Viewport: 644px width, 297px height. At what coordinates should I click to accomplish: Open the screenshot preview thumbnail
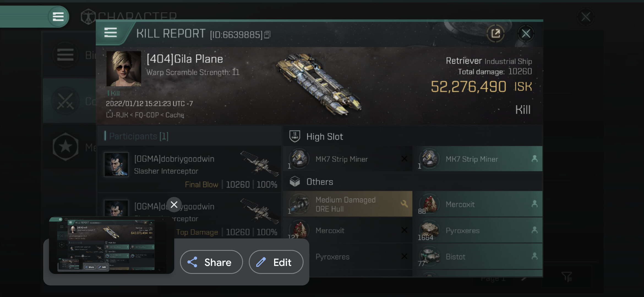click(111, 245)
